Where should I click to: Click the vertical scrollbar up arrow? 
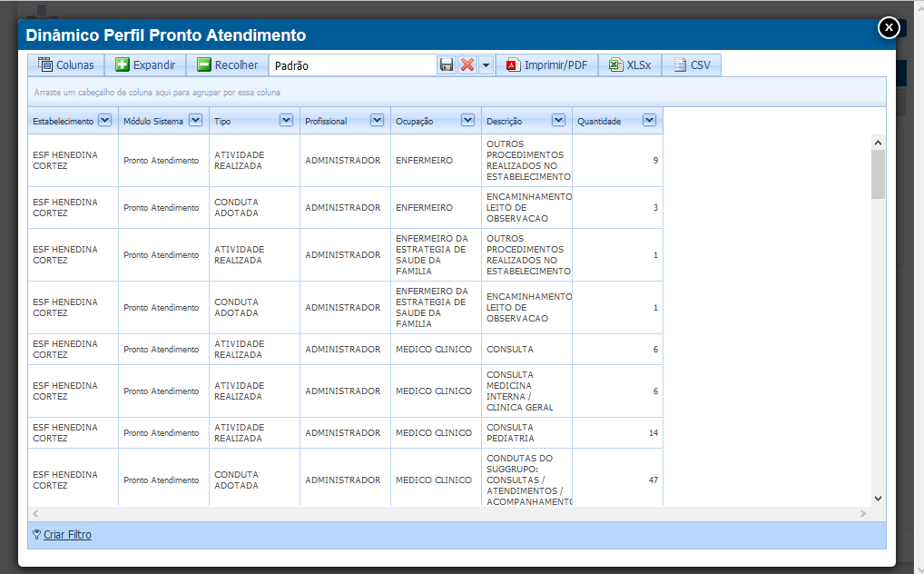878,143
